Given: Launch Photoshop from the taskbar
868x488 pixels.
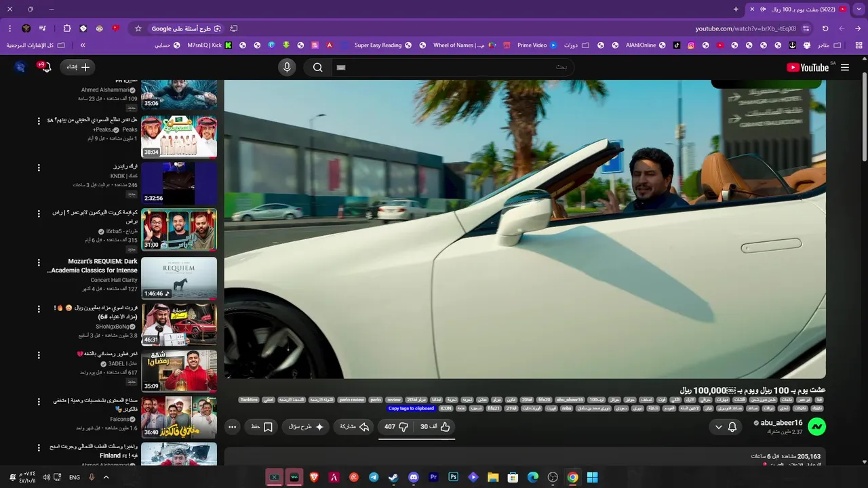Looking at the screenshot, I should click(x=454, y=477).
